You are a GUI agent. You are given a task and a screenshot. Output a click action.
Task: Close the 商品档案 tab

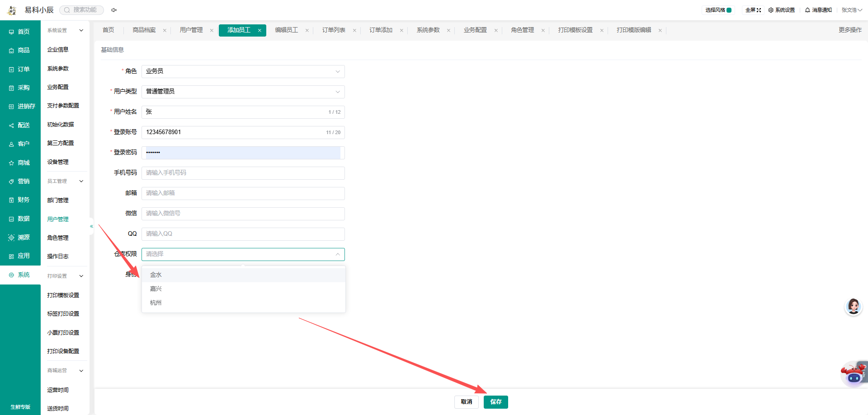click(x=165, y=31)
